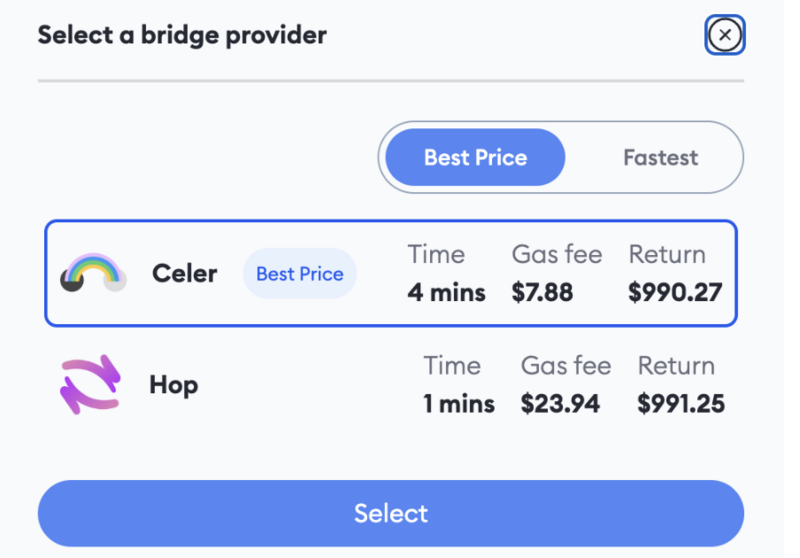Switch sorting to Fastest
This screenshot has height=558, width=800.
click(660, 158)
